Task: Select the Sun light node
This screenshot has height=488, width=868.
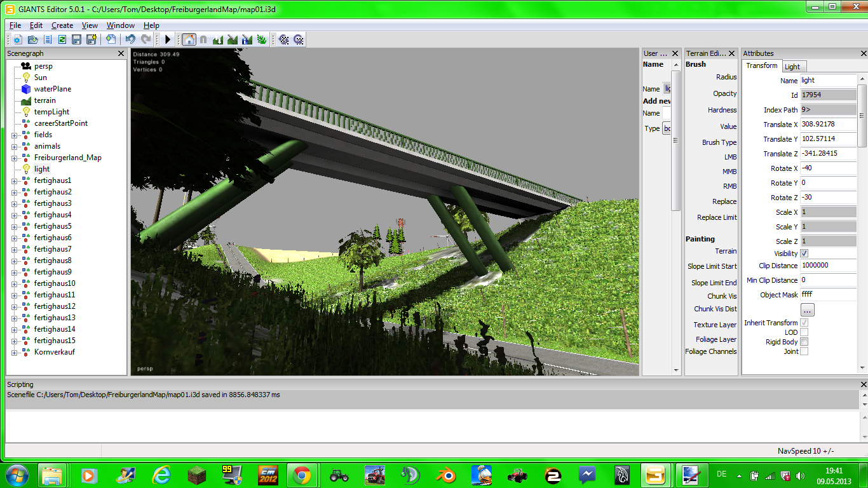Action: [40, 78]
